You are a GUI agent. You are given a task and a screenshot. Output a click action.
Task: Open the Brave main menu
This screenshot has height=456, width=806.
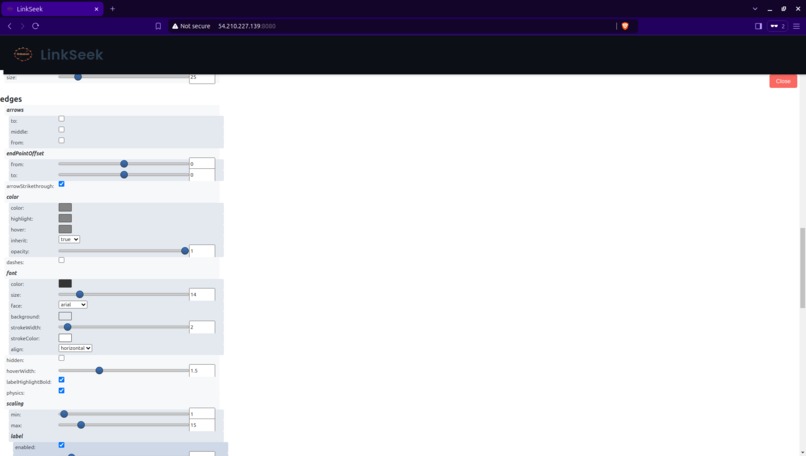tap(796, 26)
